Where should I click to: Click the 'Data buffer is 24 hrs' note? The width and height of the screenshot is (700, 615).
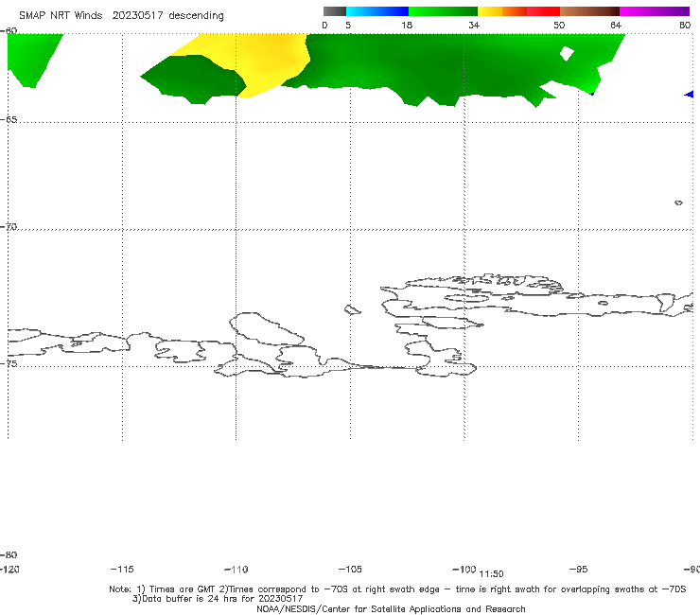tap(218, 599)
